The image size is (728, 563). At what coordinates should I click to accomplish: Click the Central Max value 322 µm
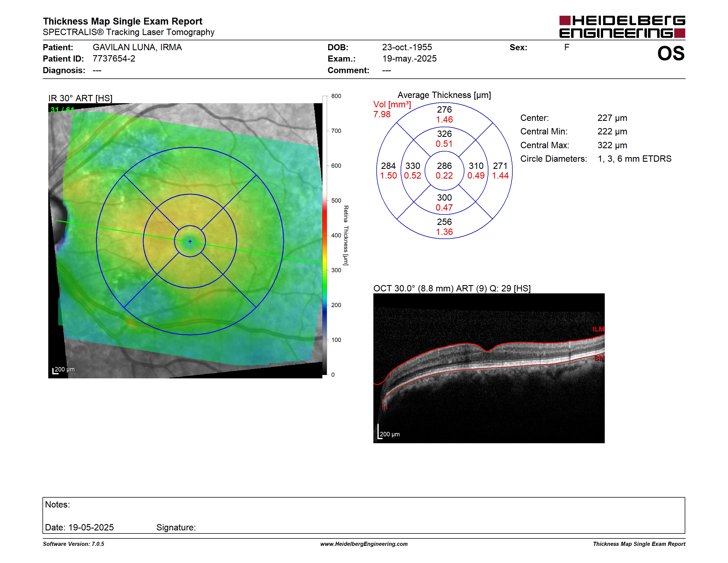[x=612, y=145]
